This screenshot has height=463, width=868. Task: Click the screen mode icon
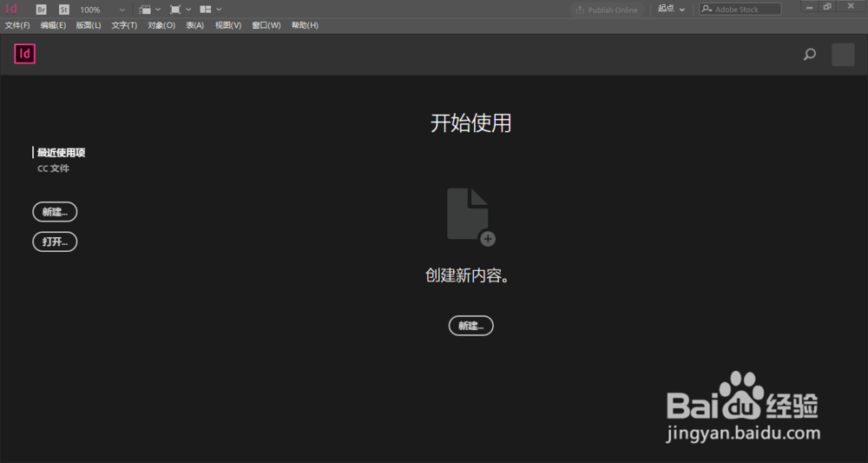[175, 10]
